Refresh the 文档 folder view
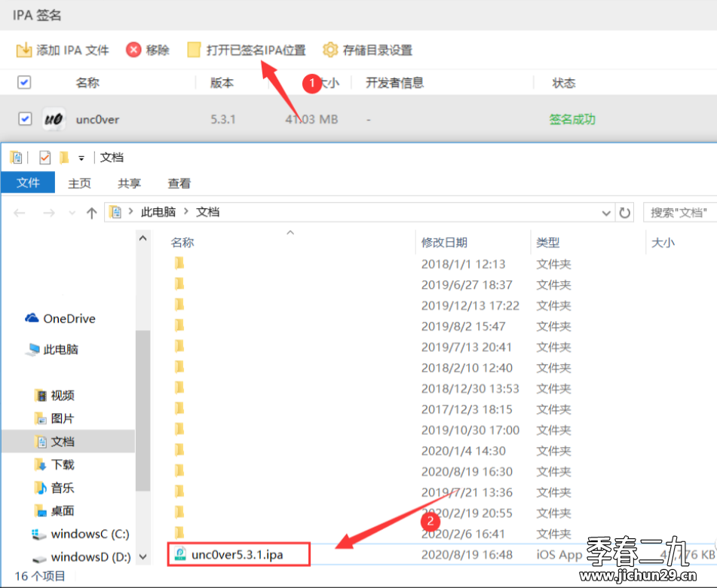Viewport: 717px width, 588px height. point(624,213)
